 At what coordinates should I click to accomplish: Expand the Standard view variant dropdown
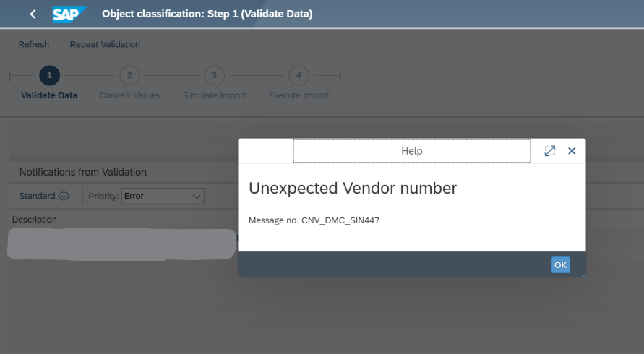44,196
